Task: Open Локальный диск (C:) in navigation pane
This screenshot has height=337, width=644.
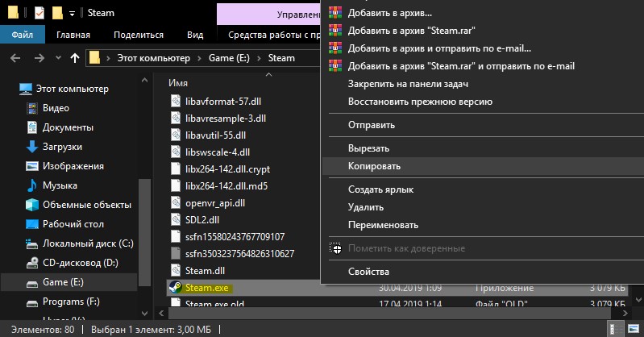Action: [88, 243]
